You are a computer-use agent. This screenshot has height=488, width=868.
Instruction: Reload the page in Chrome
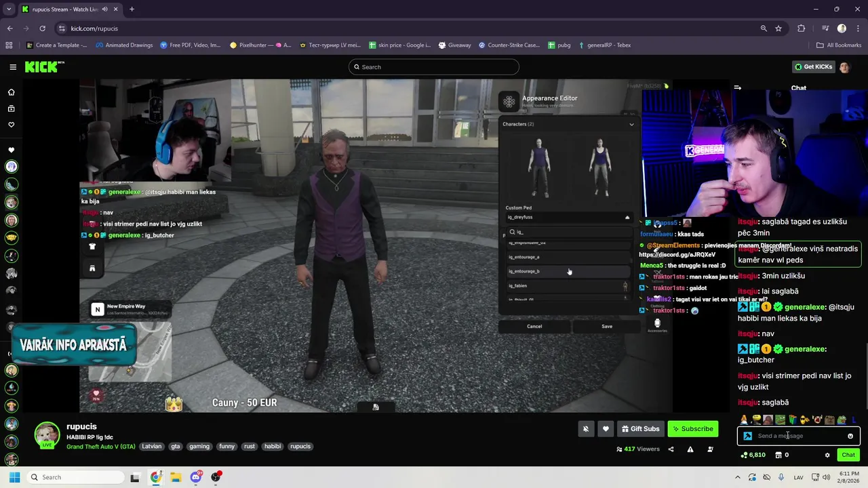point(42,28)
